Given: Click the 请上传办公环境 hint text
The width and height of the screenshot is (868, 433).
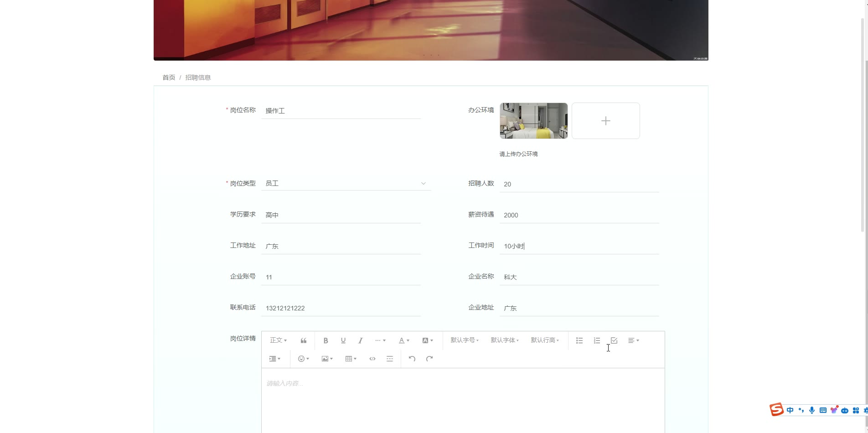Looking at the screenshot, I should tap(519, 154).
